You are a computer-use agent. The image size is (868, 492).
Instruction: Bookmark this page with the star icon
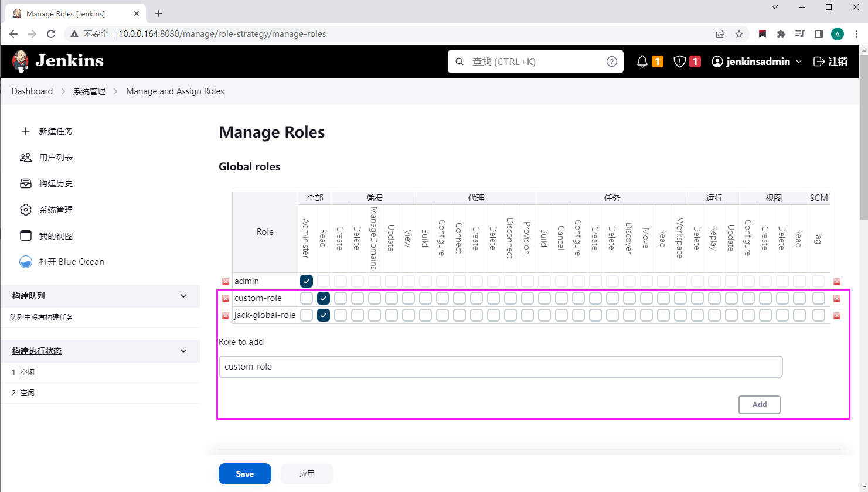pos(739,34)
